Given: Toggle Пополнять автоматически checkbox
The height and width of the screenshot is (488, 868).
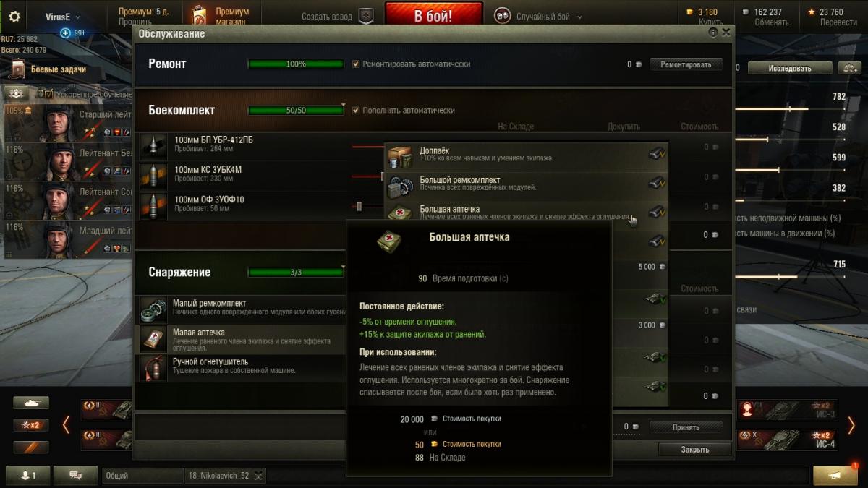Looking at the screenshot, I should [x=356, y=111].
